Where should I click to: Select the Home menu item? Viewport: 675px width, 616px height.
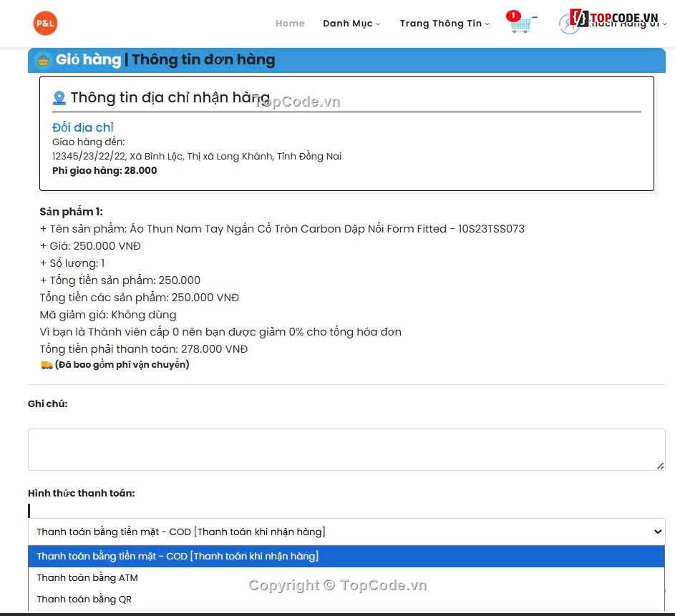pyautogui.click(x=290, y=24)
